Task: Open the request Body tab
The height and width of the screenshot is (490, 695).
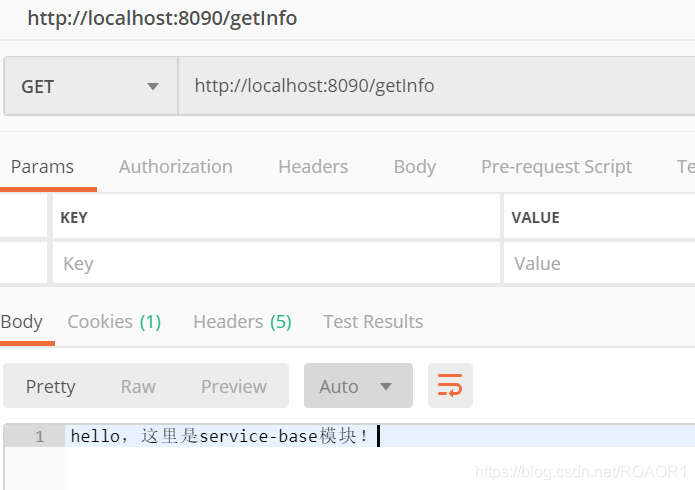Action: click(415, 167)
